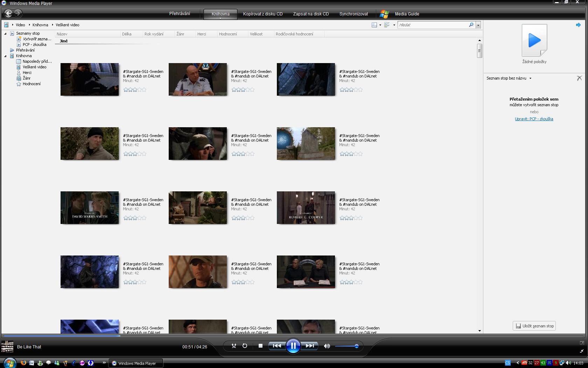Image resolution: width=588 pixels, height=368 pixels.
Task: Select Hodnocení in the library tree
Action: [x=28, y=84]
